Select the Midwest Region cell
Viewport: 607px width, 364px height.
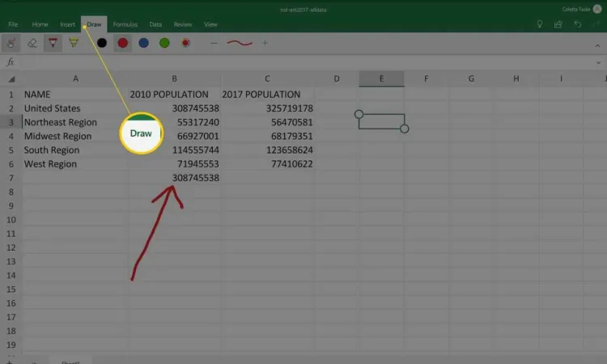tap(75, 136)
